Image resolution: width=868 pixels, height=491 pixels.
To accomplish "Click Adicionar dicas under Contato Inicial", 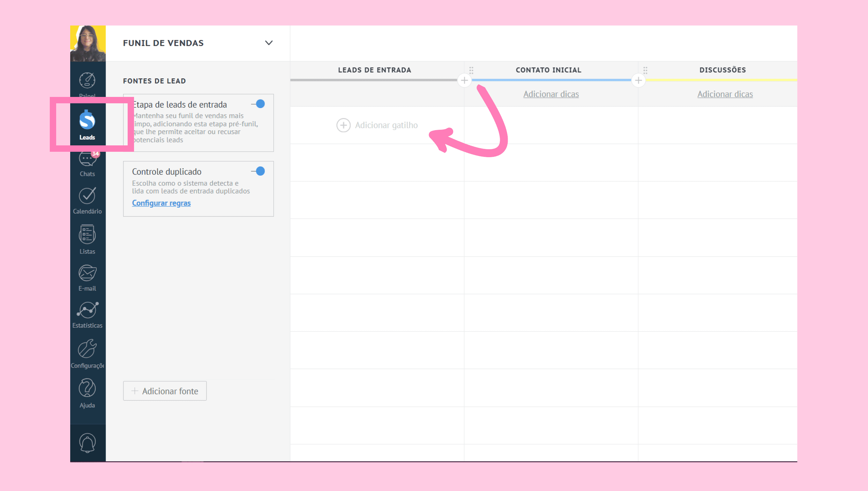I will pyautogui.click(x=551, y=94).
